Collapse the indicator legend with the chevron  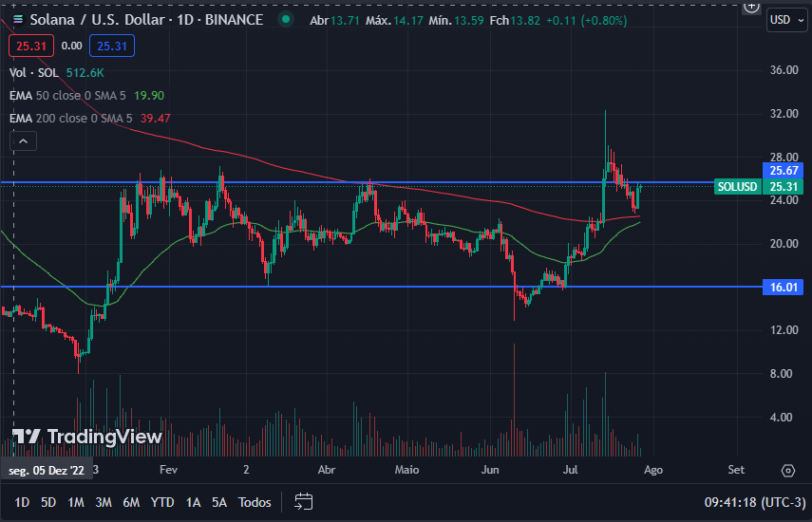(x=24, y=141)
